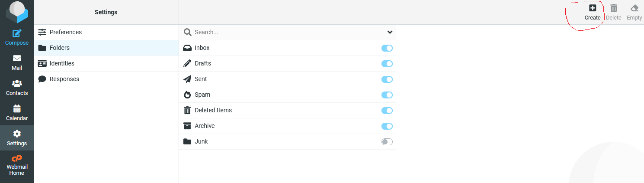644x183 pixels.
Task: Enable the Junk folder subscription toggle
Action: [387, 142]
